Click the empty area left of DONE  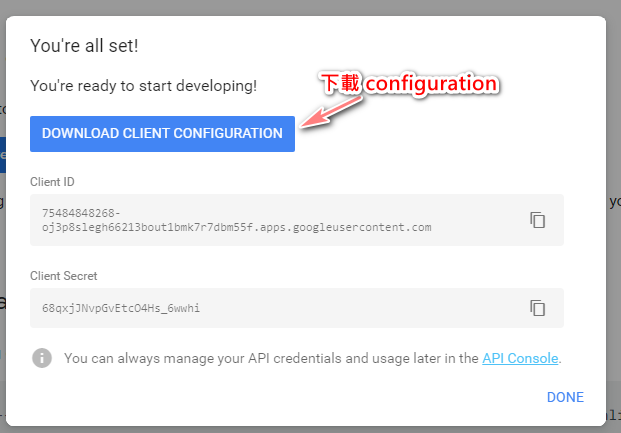[300, 397]
